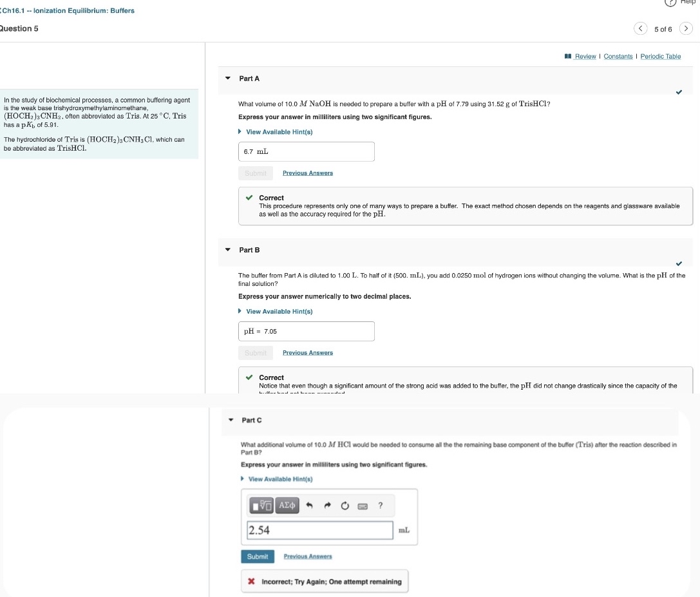Open the Help icon

click(670, 2)
